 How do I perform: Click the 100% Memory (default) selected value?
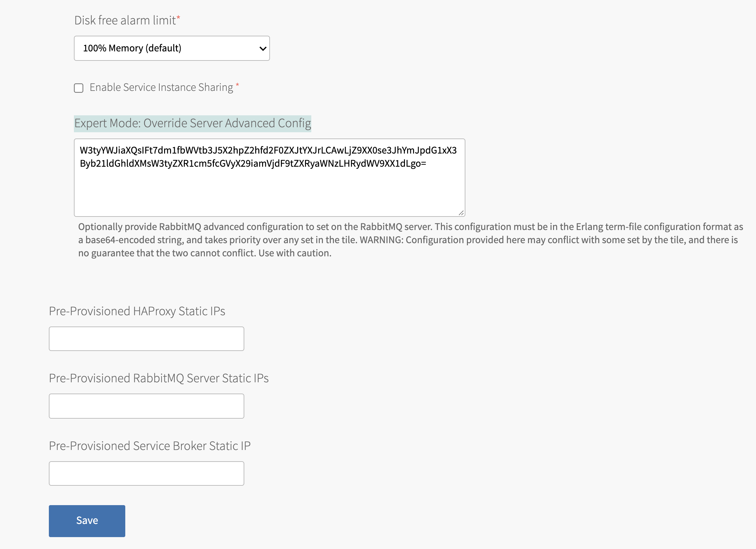[132, 48]
